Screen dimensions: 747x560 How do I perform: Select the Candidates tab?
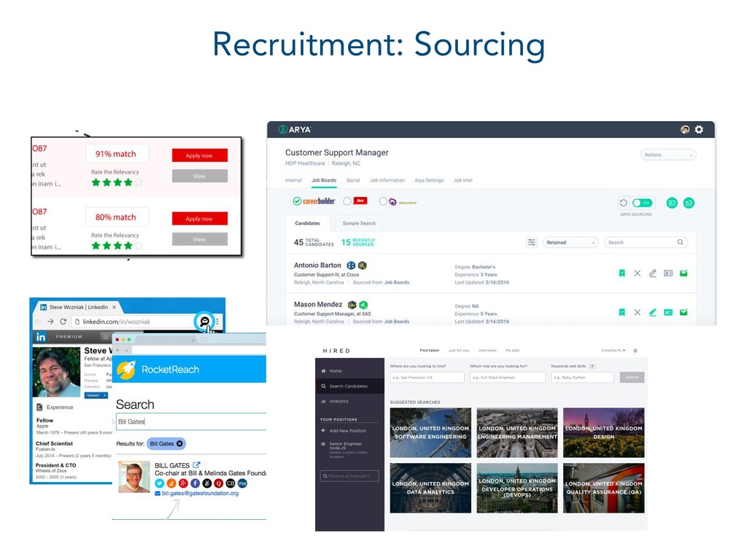[307, 223]
